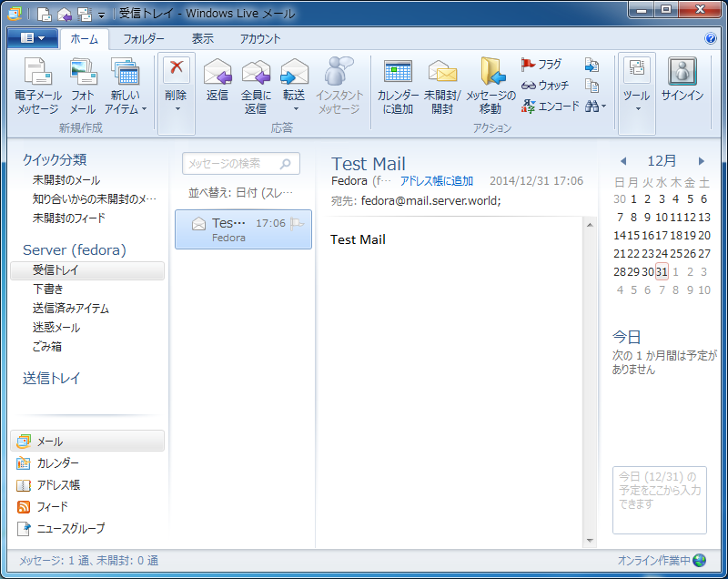Screen dimensions: 728x579
Task: Forward the message with 転送
Action: tap(294, 80)
